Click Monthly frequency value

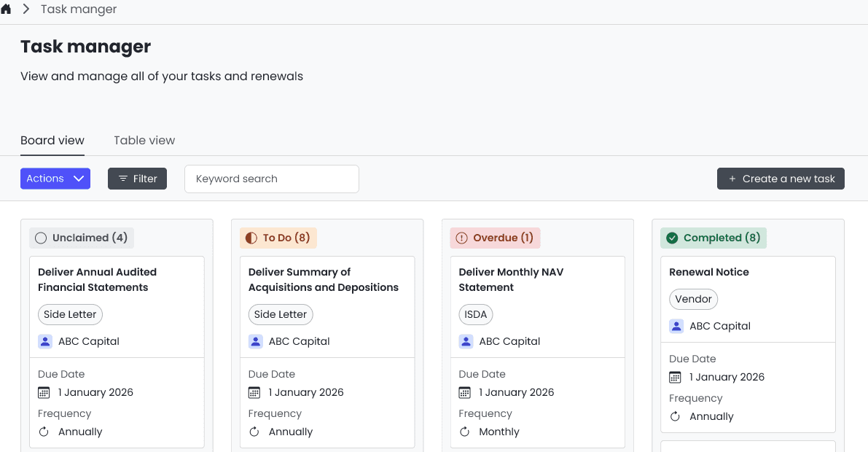pos(499,432)
